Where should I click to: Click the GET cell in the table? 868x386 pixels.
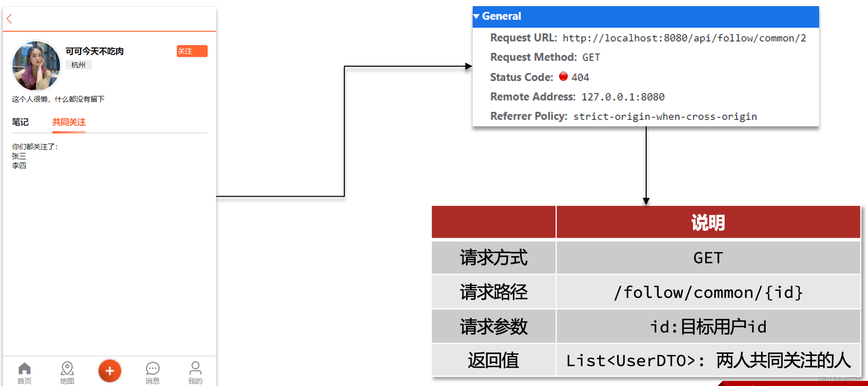coord(708,258)
